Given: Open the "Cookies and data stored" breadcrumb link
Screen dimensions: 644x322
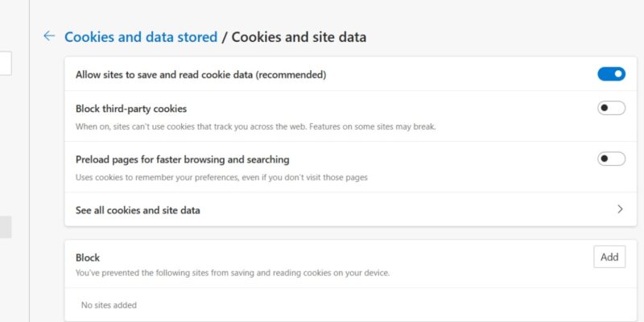Looking at the screenshot, I should tap(141, 37).
